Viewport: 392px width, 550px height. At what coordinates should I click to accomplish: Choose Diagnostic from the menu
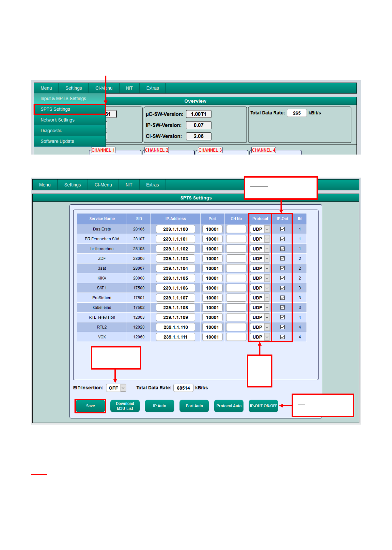click(70, 131)
